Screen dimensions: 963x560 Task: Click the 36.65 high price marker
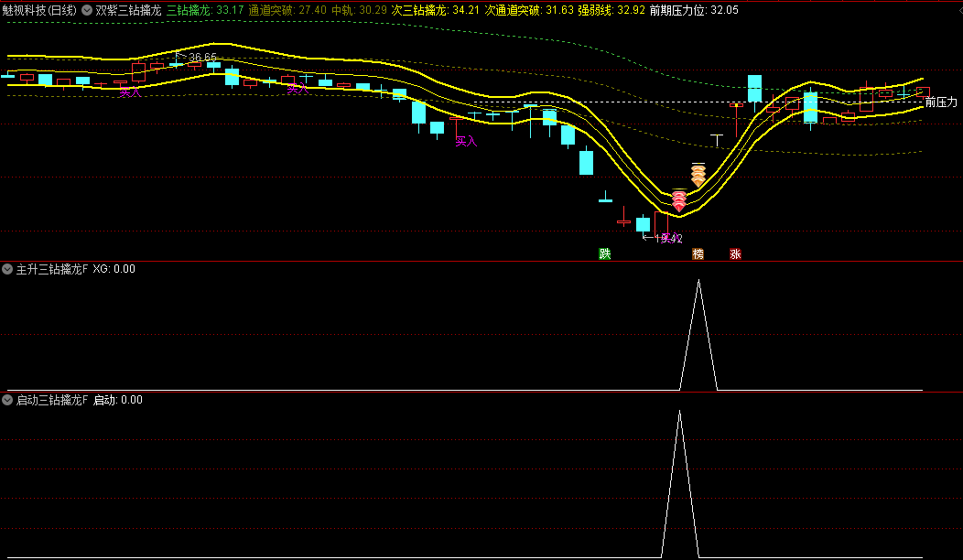pos(202,58)
